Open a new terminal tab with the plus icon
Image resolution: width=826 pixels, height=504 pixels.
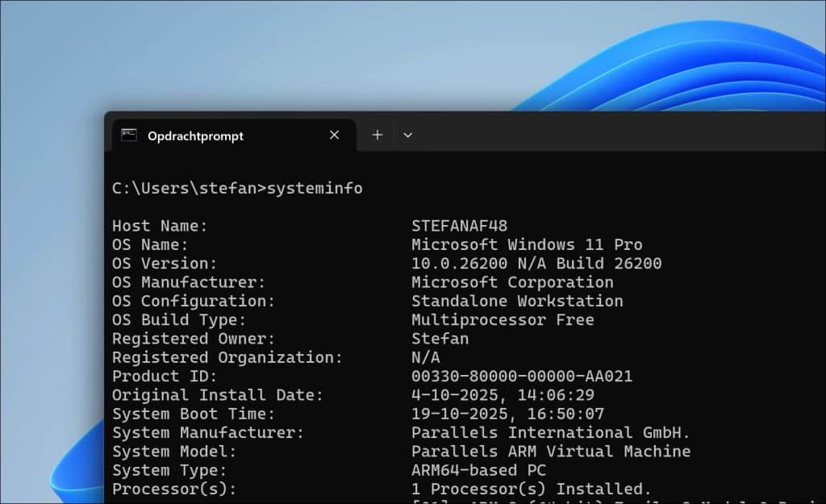click(376, 135)
